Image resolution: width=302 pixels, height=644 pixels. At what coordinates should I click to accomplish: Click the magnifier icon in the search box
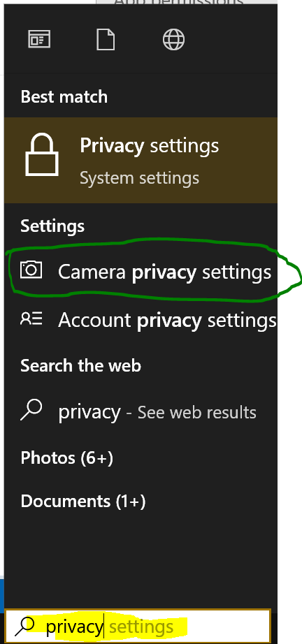click(x=25, y=627)
